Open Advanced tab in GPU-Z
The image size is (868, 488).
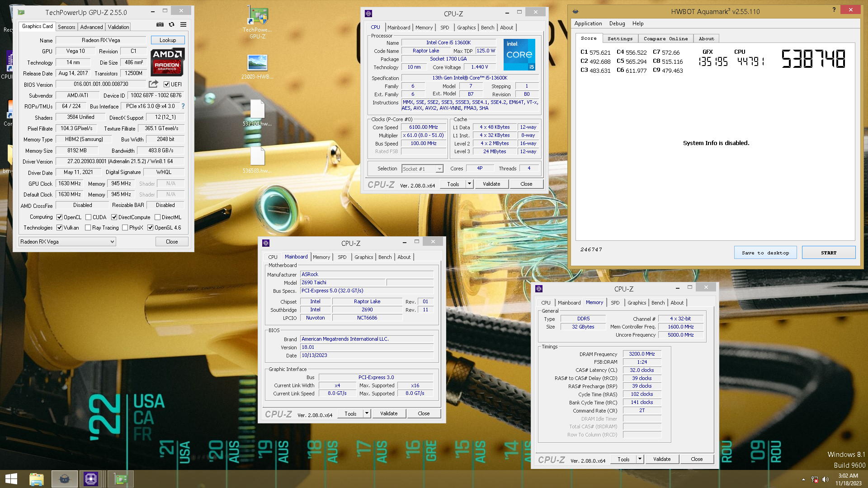pyautogui.click(x=91, y=27)
